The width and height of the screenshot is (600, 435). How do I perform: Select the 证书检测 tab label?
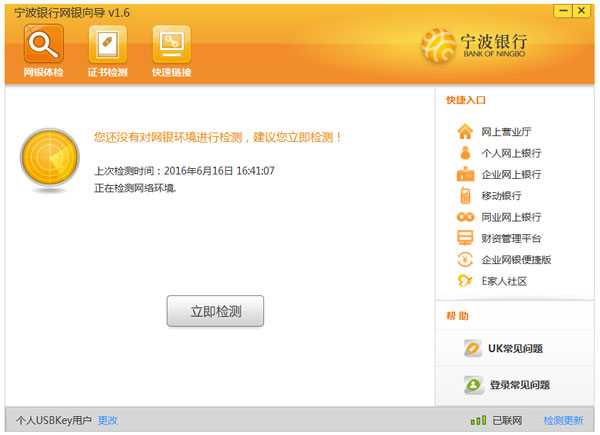click(x=107, y=72)
